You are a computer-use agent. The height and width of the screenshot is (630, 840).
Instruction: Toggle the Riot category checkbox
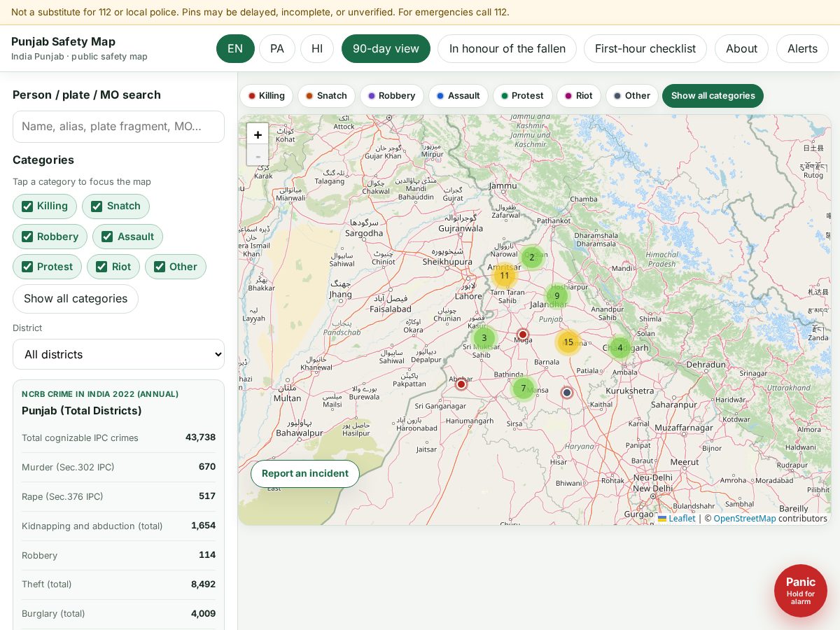coord(101,267)
